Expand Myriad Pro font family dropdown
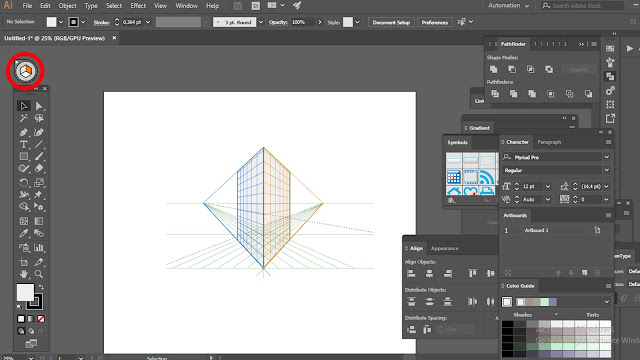 pyautogui.click(x=607, y=157)
